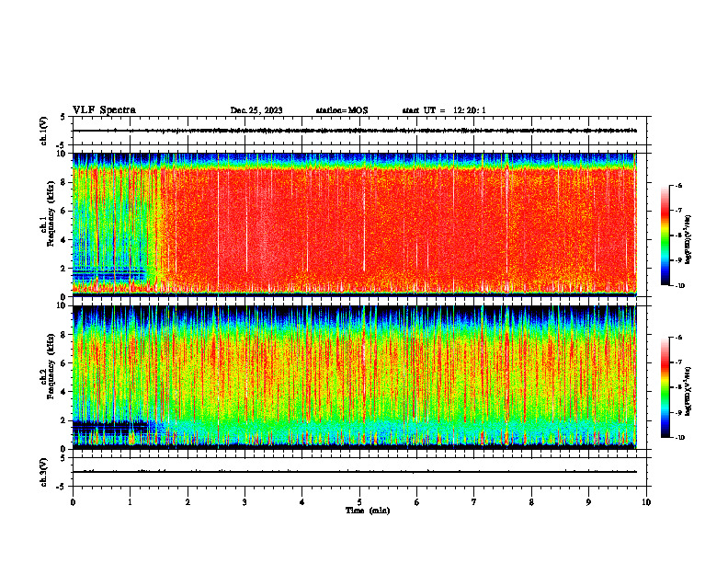Image resolution: width=728 pixels, height=563 pixels.
Task: Click the "ch.3(V)" waveform axis label
Action: [x=43, y=472]
